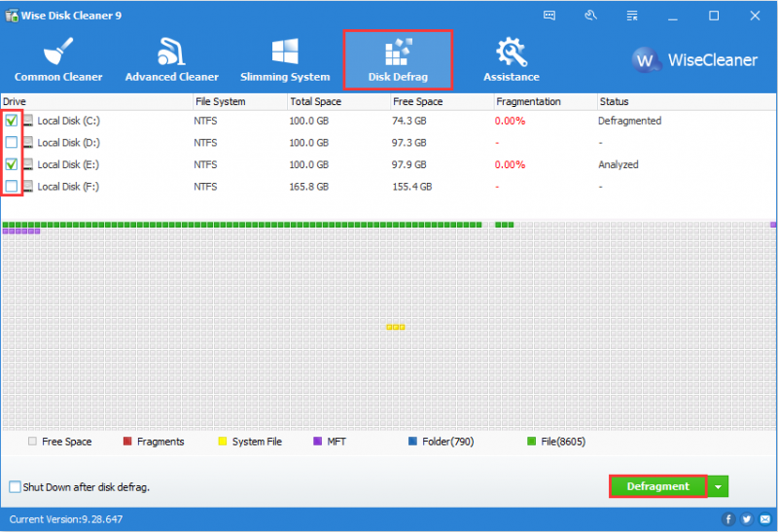The width and height of the screenshot is (778, 532).
Task: Select the Local Disk (C:) row label
Action: tap(68, 121)
